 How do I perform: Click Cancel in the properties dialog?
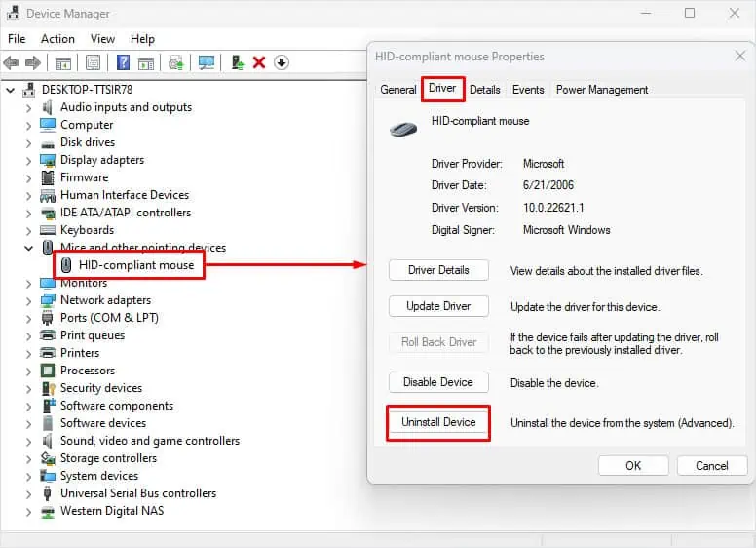[711, 465]
